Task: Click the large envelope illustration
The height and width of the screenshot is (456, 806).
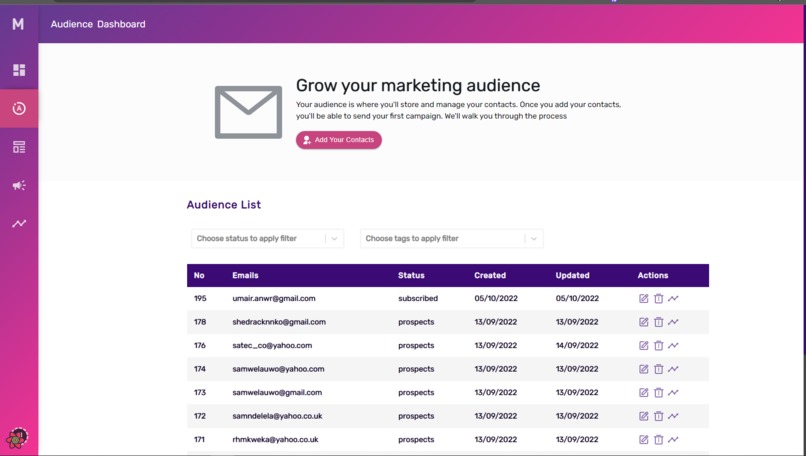Action: tap(248, 112)
